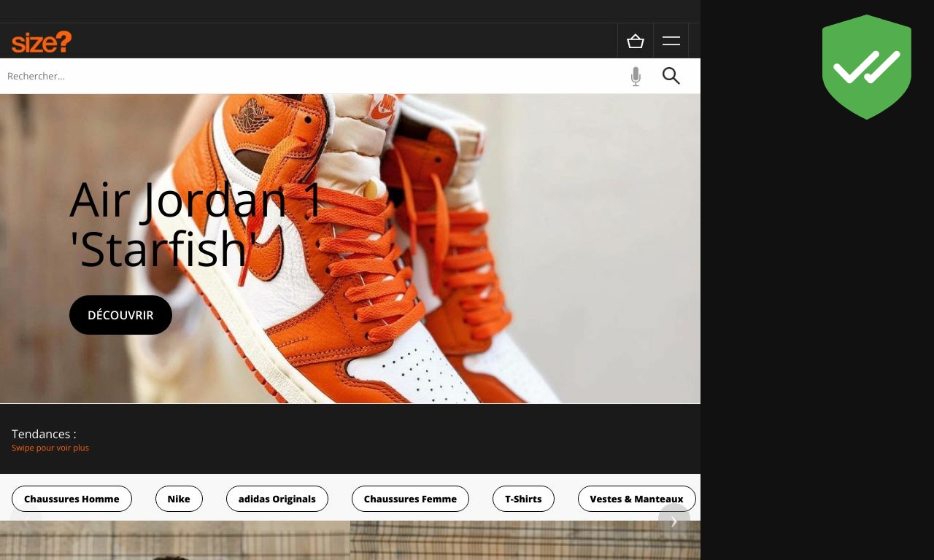Click the green shield checkmark icon
This screenshot has height=560, width=934.
click(x=867, y=67)
